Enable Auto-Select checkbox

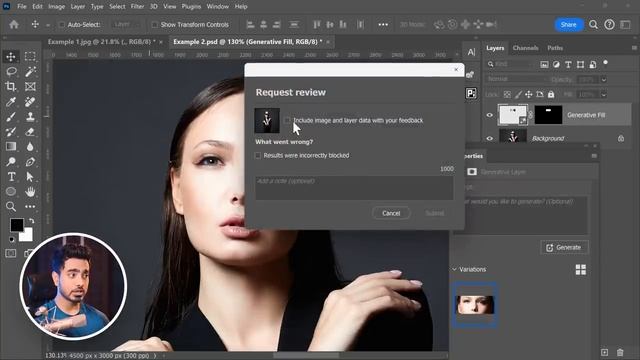62,25
